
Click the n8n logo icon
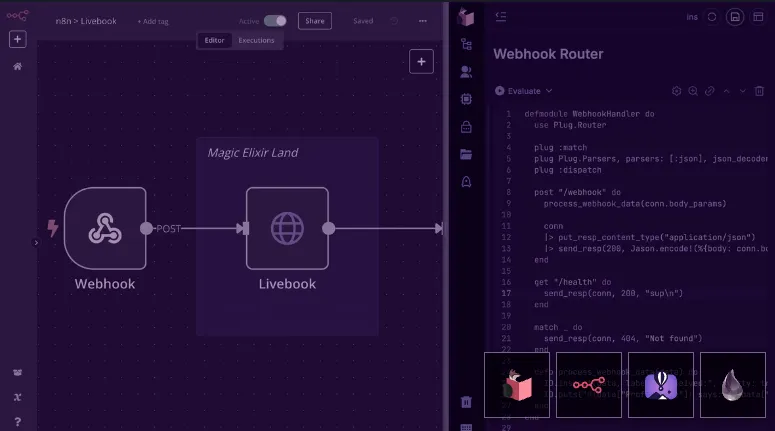tap(17, 15)
